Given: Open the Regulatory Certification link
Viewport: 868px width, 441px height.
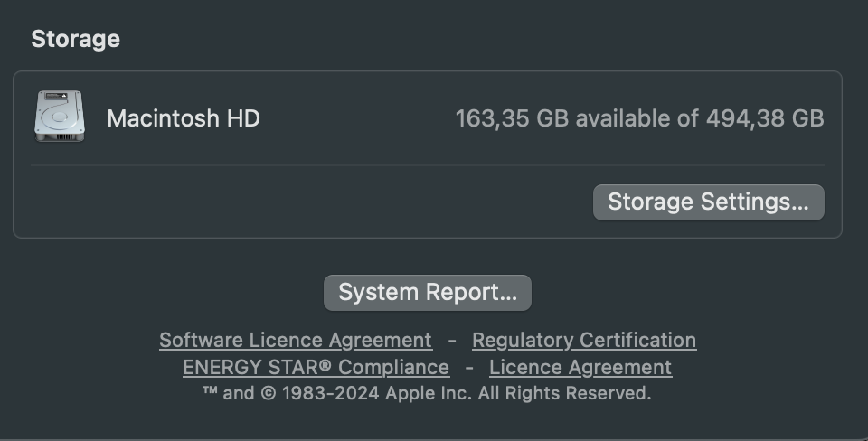Looking at the screenshot, I should pos(584,341).
